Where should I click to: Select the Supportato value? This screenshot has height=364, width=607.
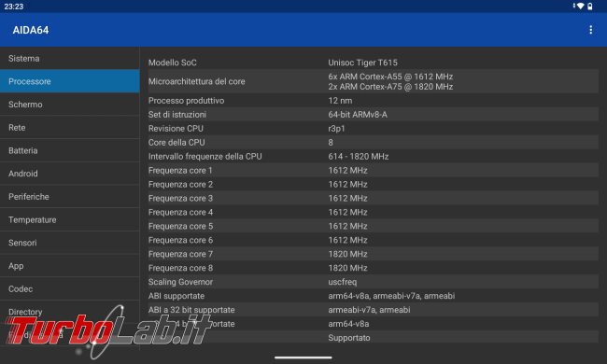(x=349, y=338)
